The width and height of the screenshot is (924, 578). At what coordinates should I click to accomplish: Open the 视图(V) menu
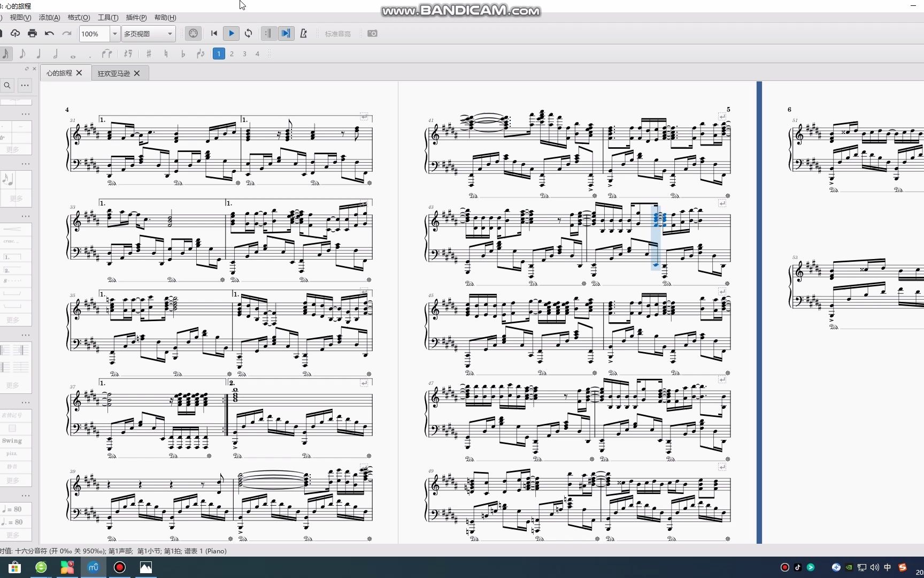20,18
